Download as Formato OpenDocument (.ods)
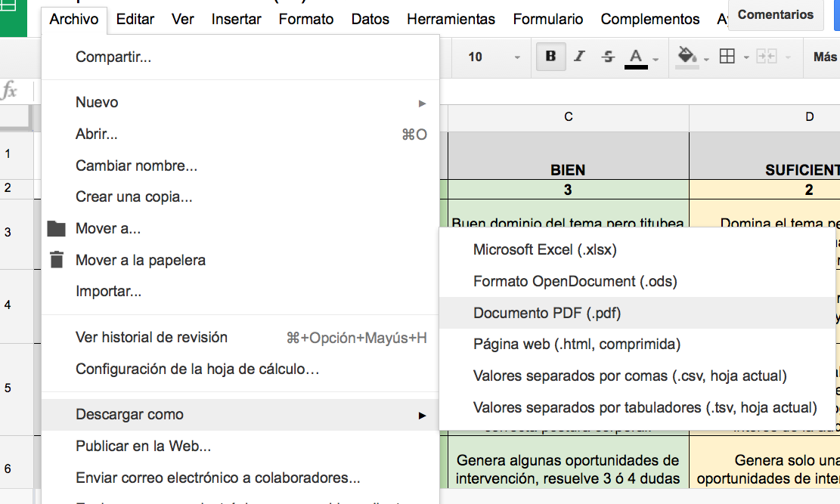840x504 pixels. pyautogui.click(x=637, y=281)
